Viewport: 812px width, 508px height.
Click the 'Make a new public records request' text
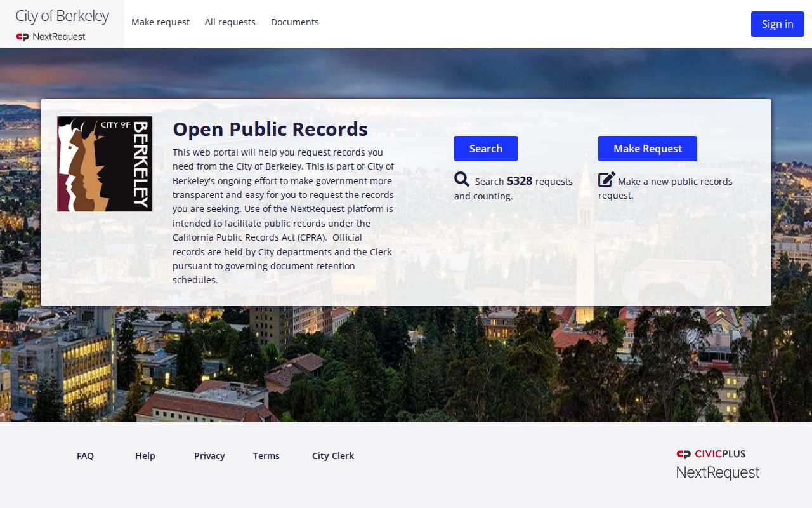665,188
